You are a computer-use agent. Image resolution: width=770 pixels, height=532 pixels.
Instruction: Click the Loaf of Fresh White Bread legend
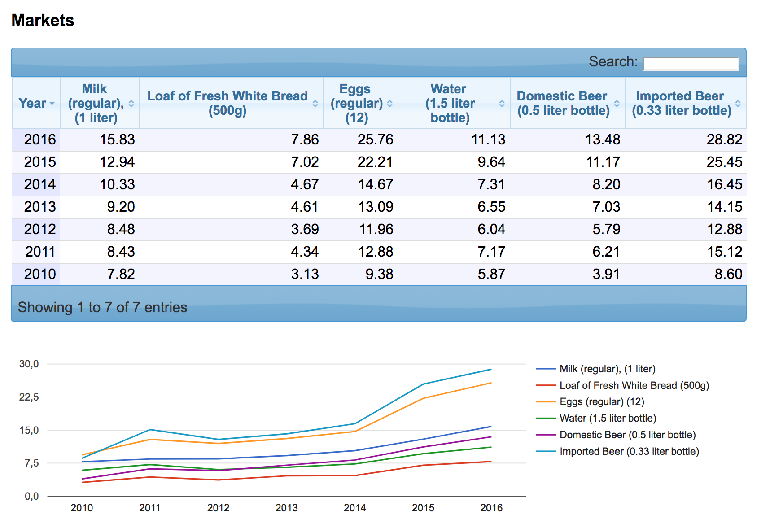[x=634, y=385]
